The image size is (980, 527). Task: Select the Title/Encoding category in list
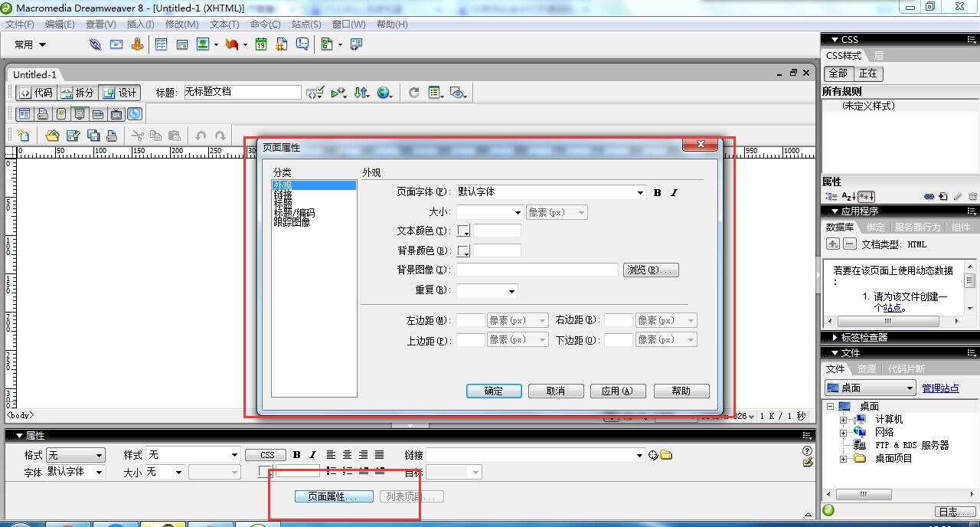[295, 213]
